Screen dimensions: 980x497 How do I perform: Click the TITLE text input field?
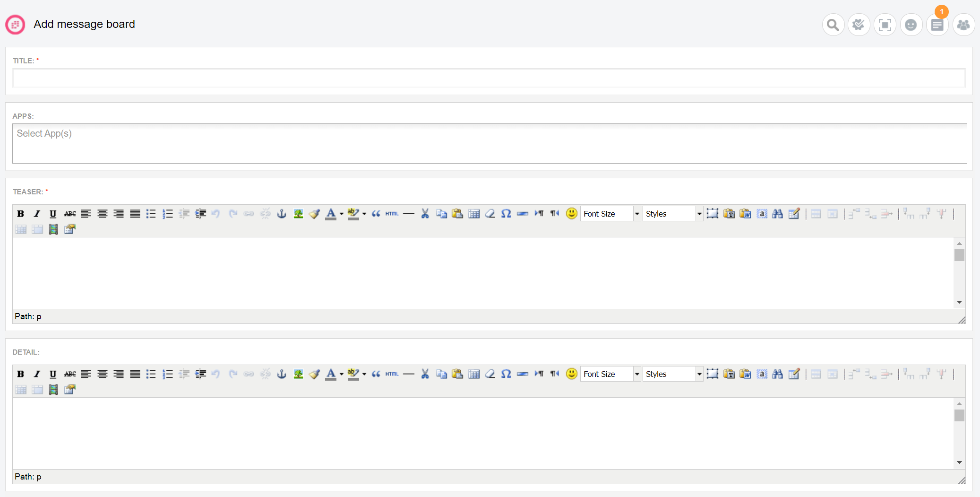click(x=489, y=78)
